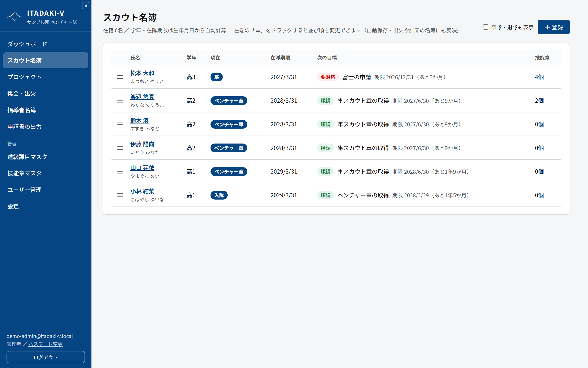Go to プロジェクト page

click(46, 77)
